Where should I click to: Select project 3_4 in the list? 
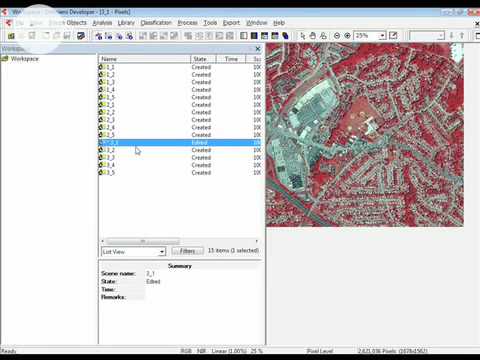pos(179,165)
